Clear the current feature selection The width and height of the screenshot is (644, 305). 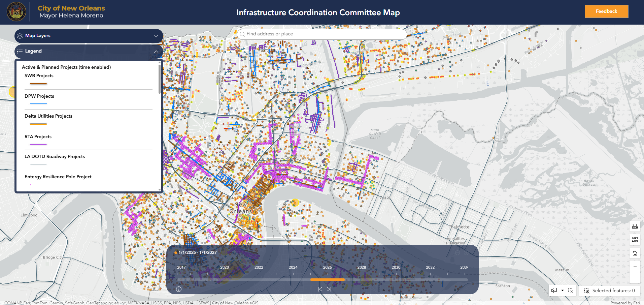click(571, 291)
